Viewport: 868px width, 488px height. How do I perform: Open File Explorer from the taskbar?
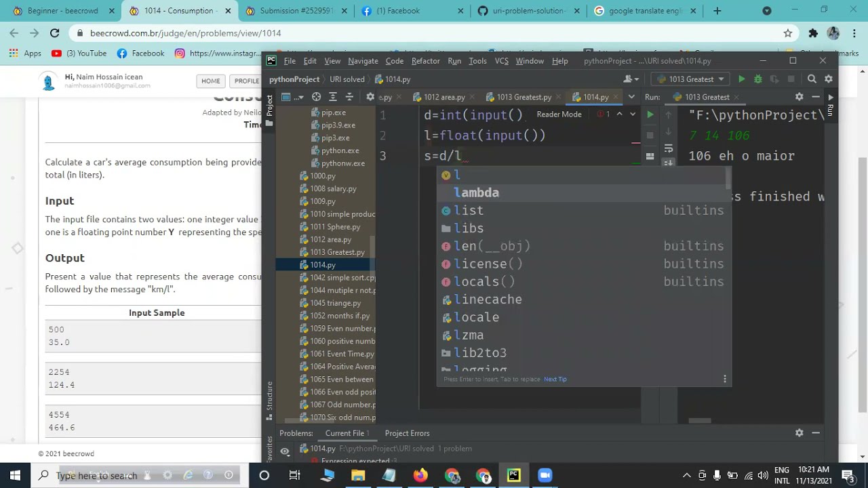tap(358, 475)
